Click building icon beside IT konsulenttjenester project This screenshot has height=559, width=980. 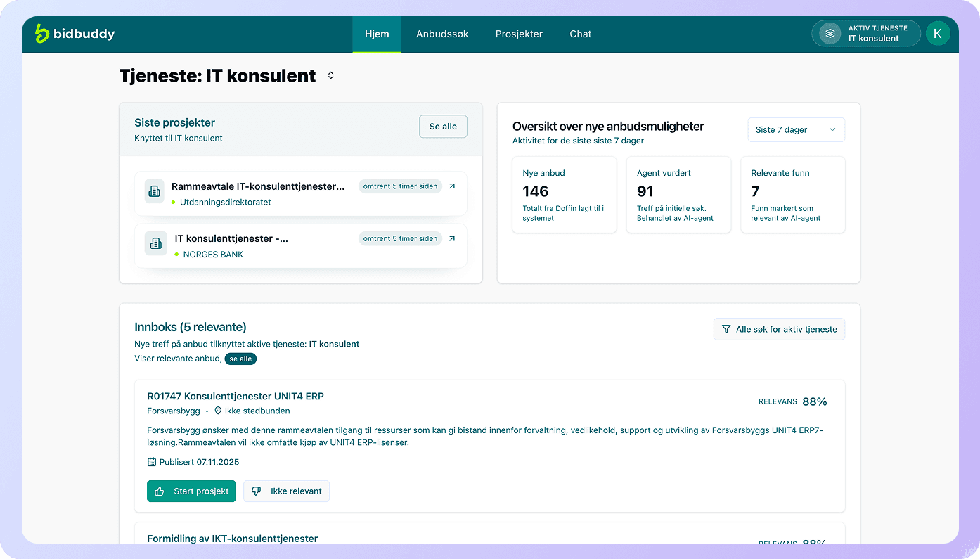point(156,243)
